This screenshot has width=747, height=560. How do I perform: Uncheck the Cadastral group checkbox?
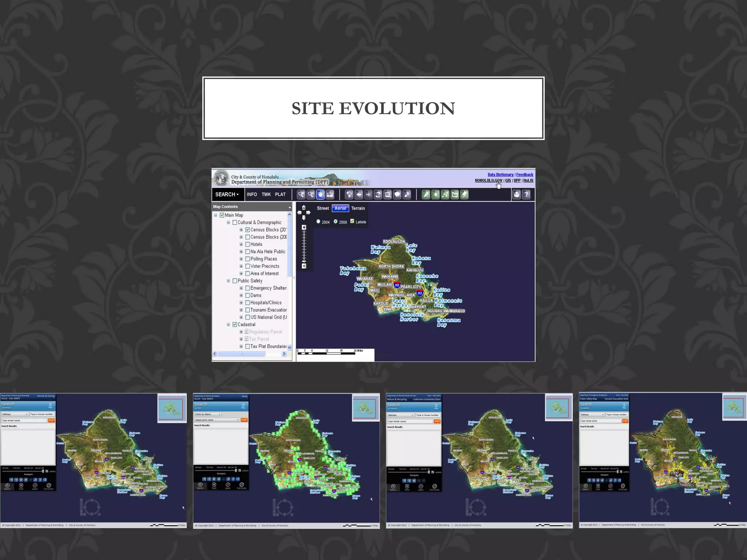(x=235, y=324)
